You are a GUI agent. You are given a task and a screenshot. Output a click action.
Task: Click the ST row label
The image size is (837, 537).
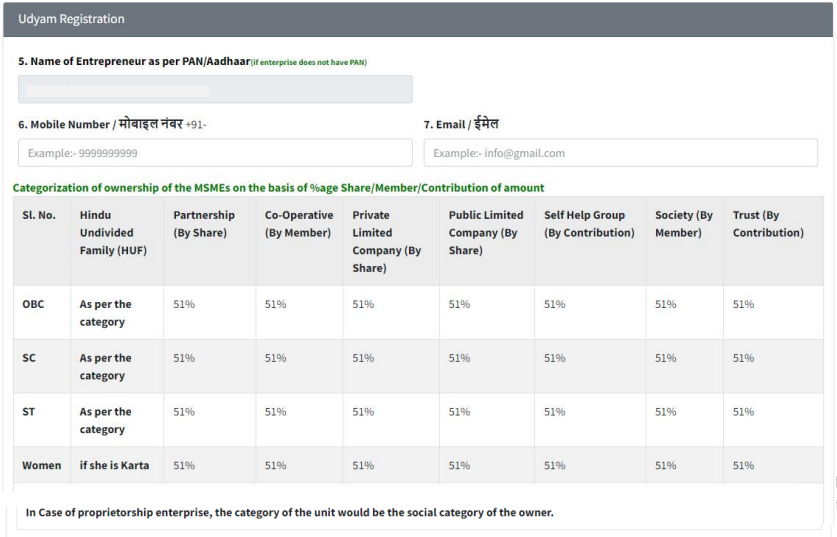(x=28, y=412)
